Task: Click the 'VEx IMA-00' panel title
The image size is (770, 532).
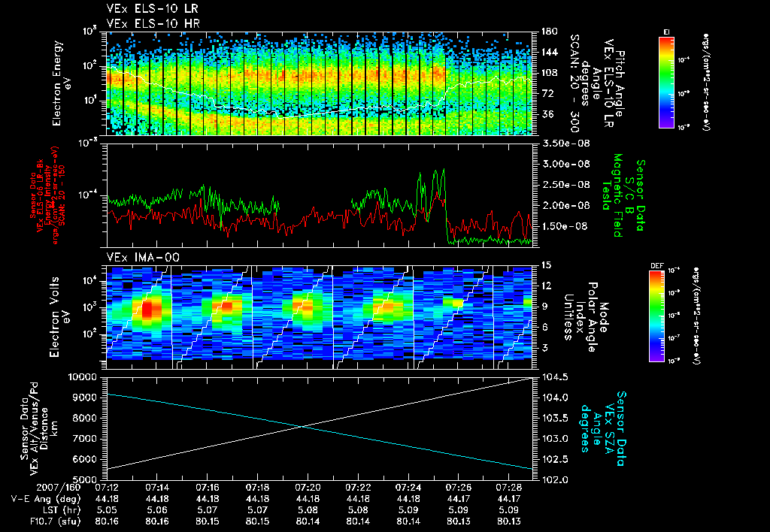Action: (x=143, y=257)
